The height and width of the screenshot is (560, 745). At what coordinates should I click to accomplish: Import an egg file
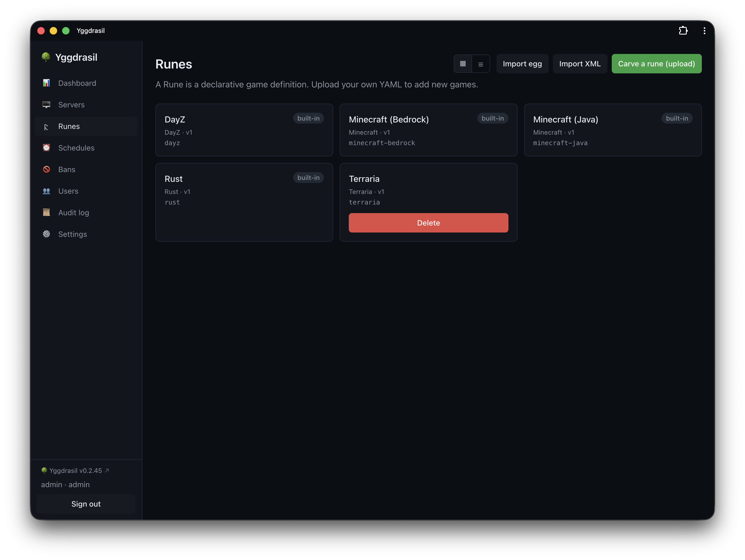tap(522, 64)
